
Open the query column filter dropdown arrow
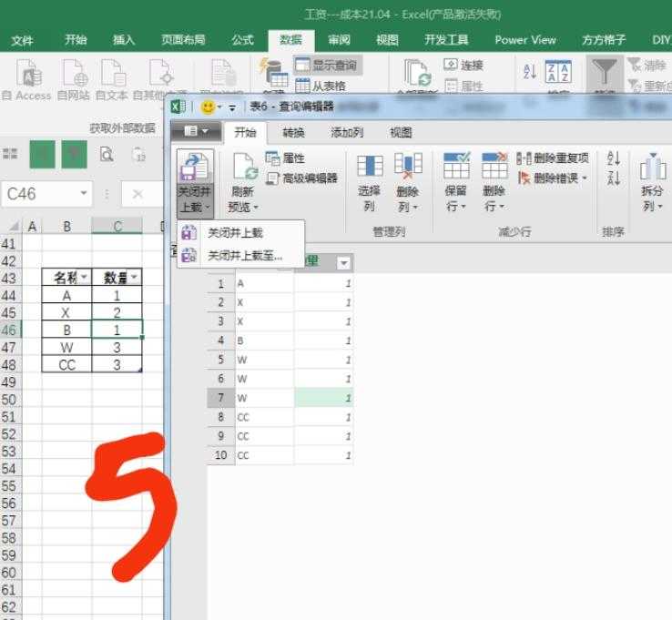(x=343, y=262)
